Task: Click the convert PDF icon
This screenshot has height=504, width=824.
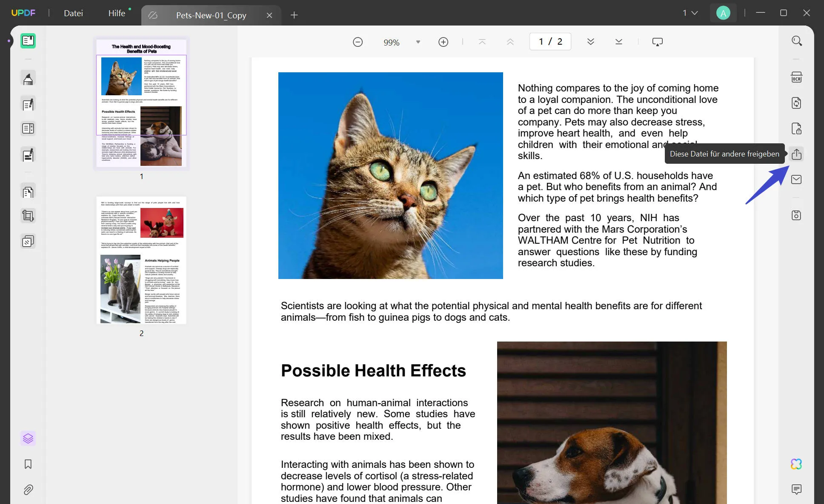Action: coord(796,103)
